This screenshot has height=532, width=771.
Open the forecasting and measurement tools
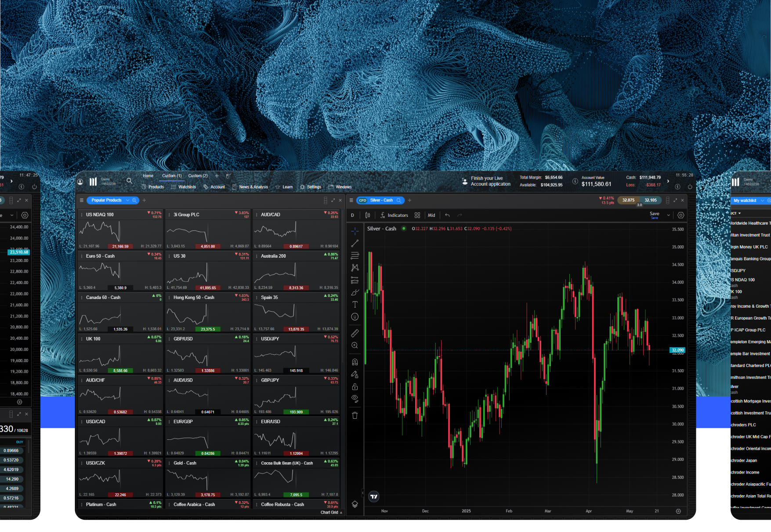pyautogui.click(x=355, y=280)
